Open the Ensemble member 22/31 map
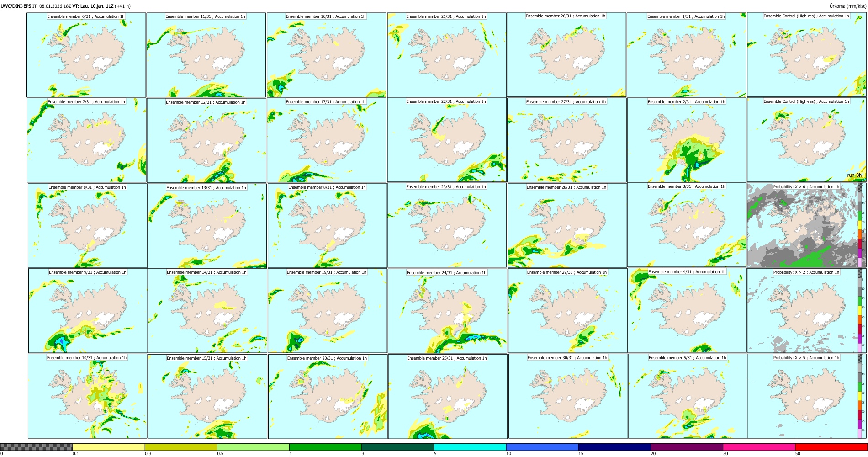 click(x=447, y=140)
